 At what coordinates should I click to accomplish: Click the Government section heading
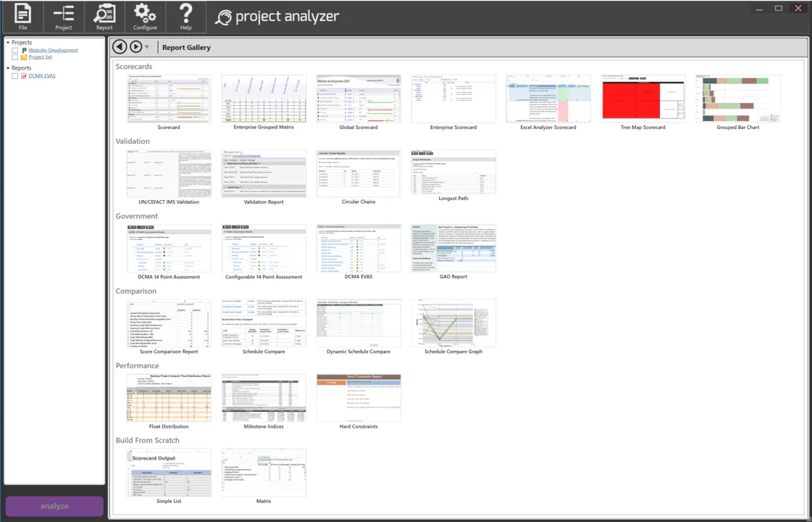(x=137, y=216)
